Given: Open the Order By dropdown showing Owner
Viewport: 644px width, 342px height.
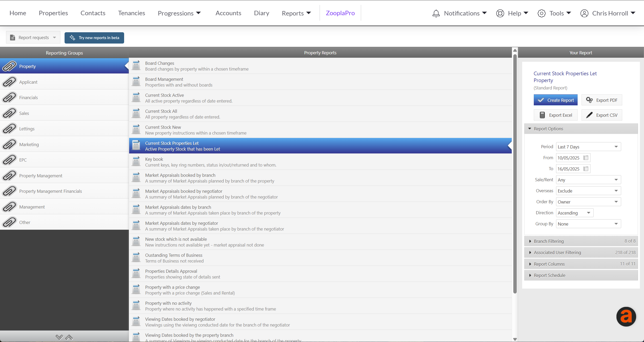Looking at the screenshot, I should pyautogui.click(x=588, y=202).
